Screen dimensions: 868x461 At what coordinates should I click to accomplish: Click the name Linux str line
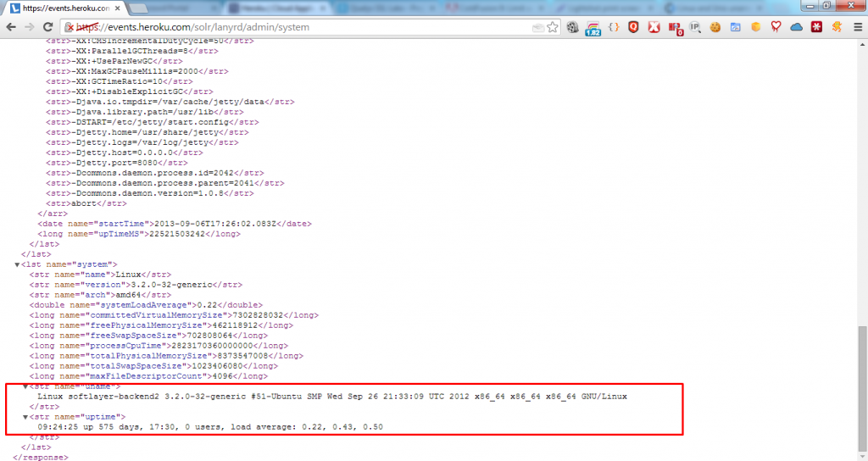[x=100, y=275]
